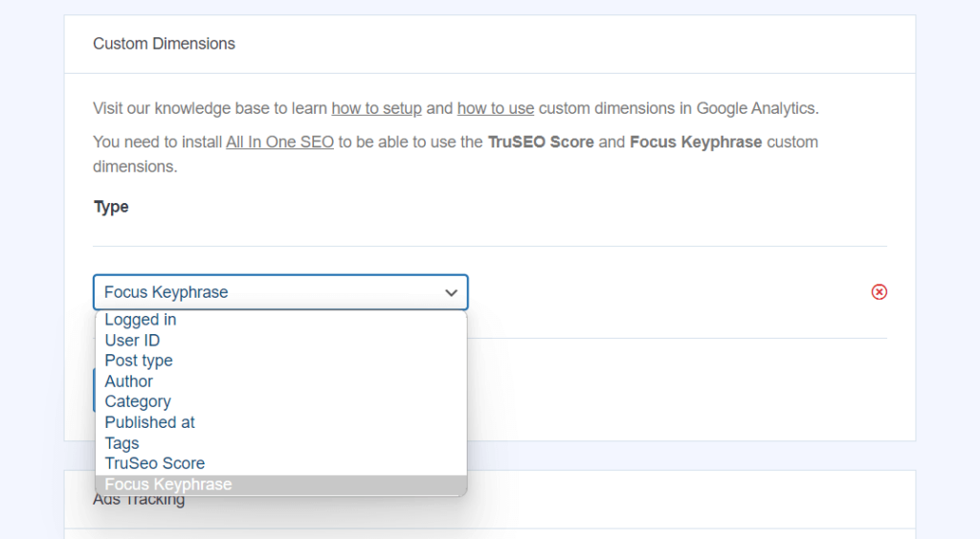Click the bold TruSEO Score text in description

click(x=541, y=142)
